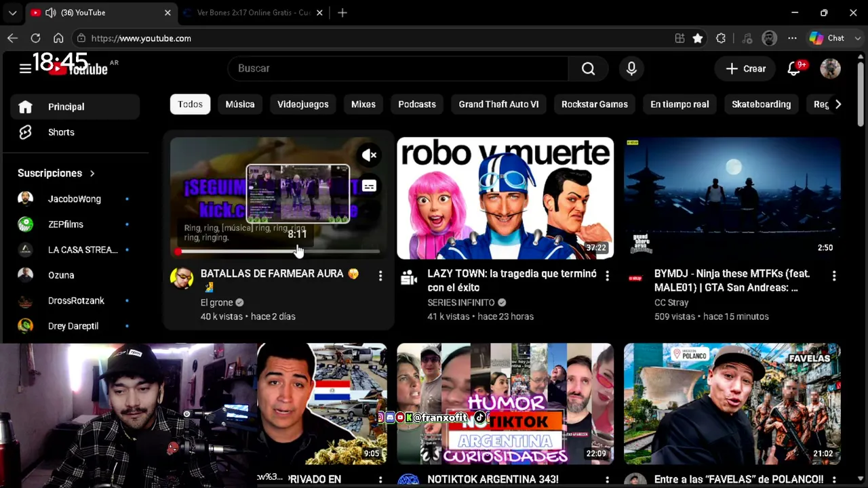Show more filter chips with right arrow
Screen dimensions: 868x488
(838, 104)
